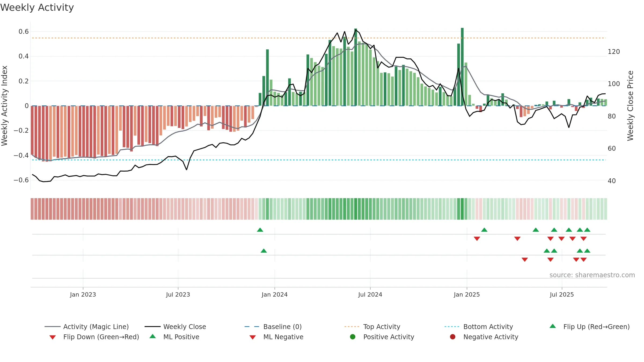
Task: Click the Positive Activity green circle legend icon
Action: click(353, 337)
